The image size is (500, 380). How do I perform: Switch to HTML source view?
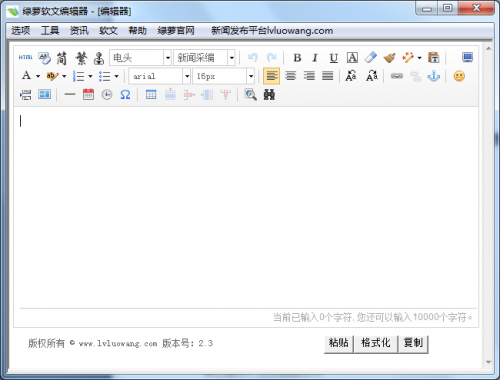[25, 58]
